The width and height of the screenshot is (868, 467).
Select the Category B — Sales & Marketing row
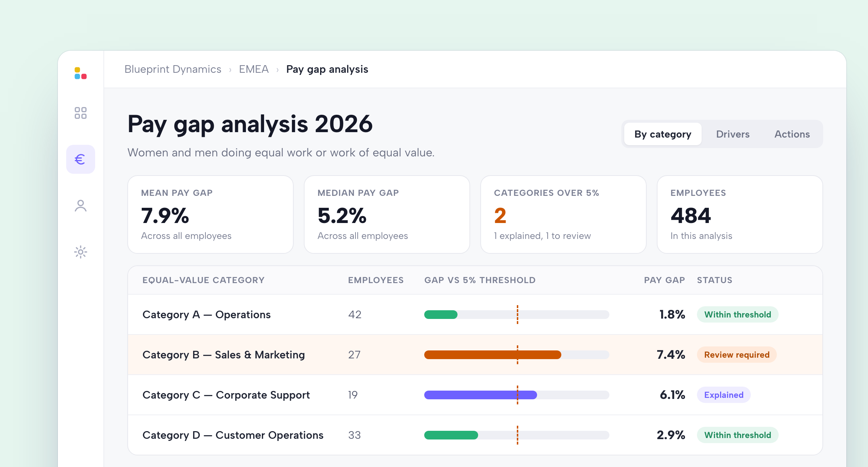click(475, 355)
